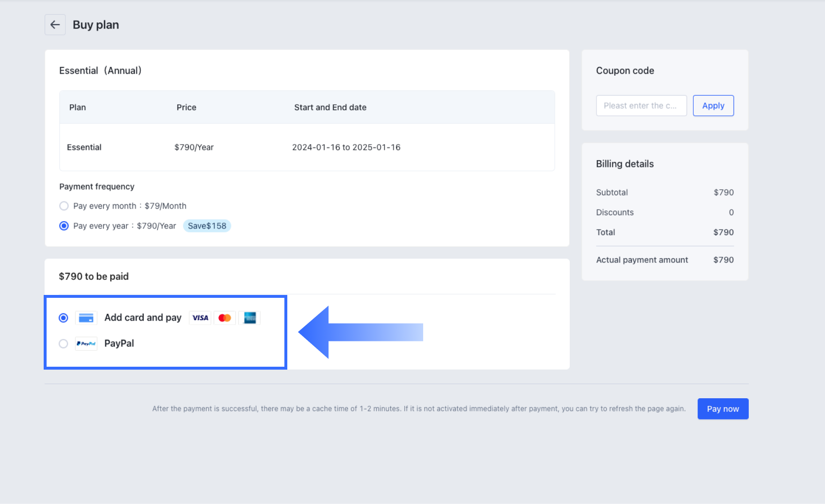Click the Essential plan row name
The height and width of the screenshot is (504, 825).
coord(84,147)
